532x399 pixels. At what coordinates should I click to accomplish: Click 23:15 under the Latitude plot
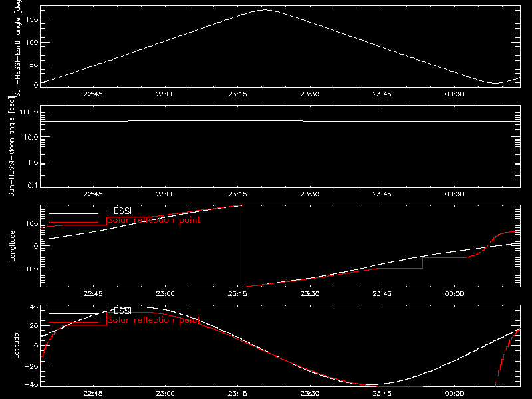(237, 393)
